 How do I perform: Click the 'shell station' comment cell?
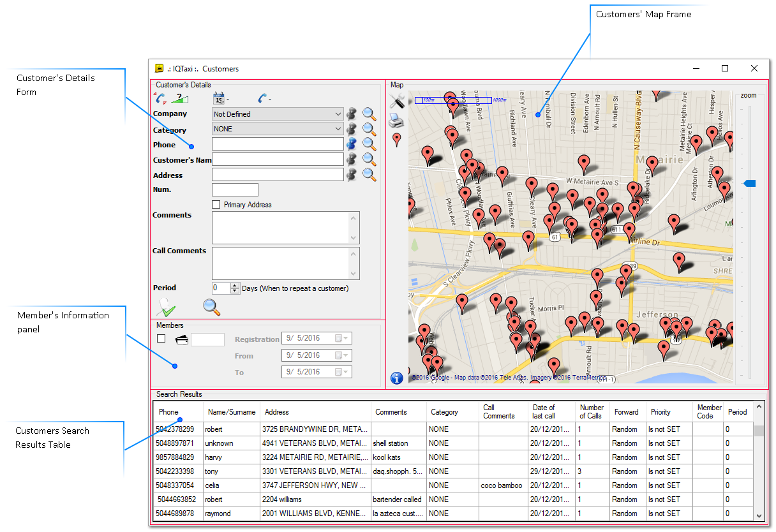(399, 443)
